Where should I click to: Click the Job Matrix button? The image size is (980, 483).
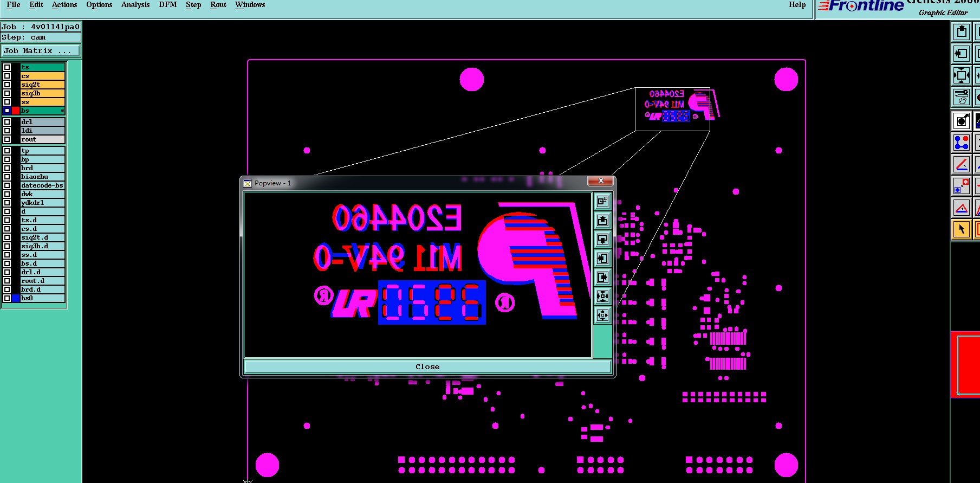pyautogui.click(x=41, y=51)
